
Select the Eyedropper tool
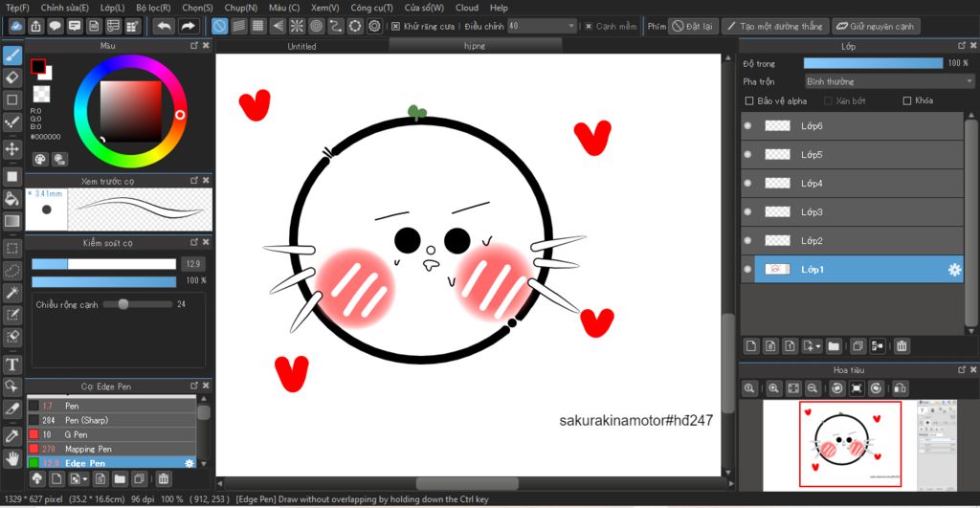pos(11,436)
